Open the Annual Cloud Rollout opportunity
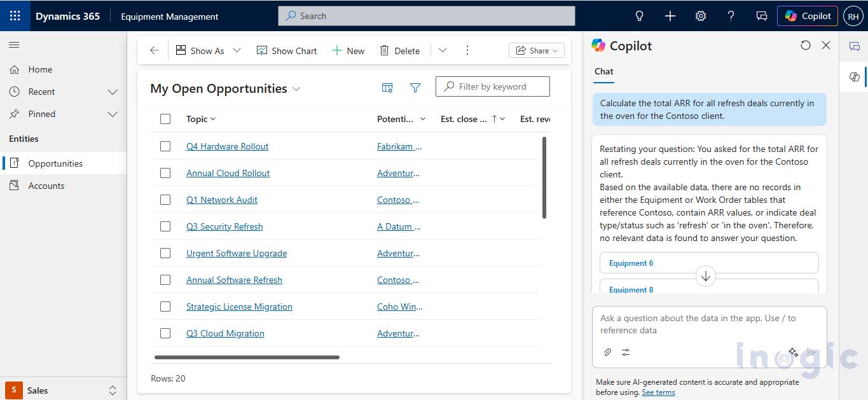Screen dimensions: 868x400 (228, 173)
